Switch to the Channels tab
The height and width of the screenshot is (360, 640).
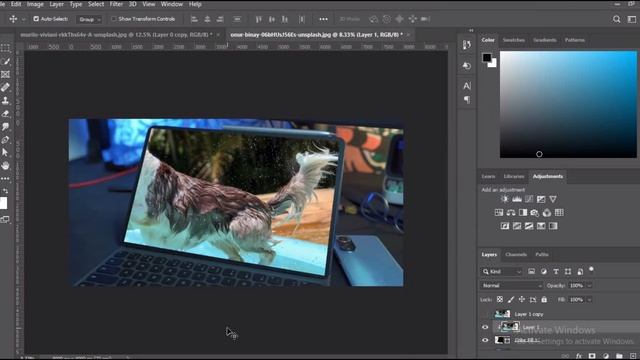coord(516,254)
